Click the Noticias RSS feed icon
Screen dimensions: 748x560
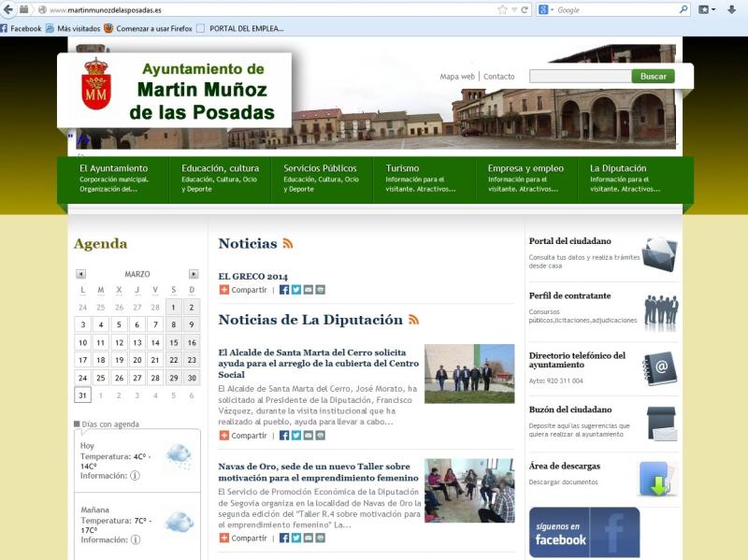(288, 244)
